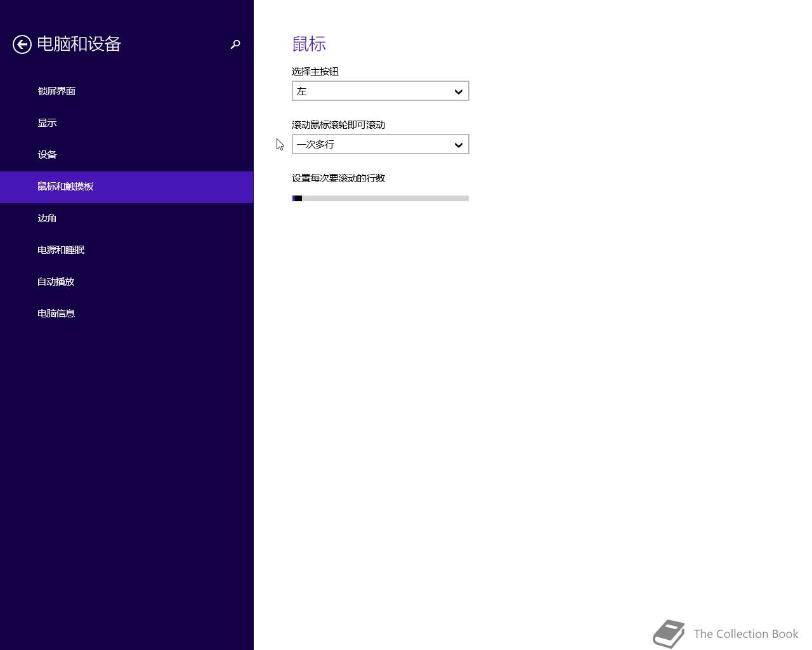Select 鼠标和触摸板 in the sidebar
Screen dimensions: 812x650
127,187
